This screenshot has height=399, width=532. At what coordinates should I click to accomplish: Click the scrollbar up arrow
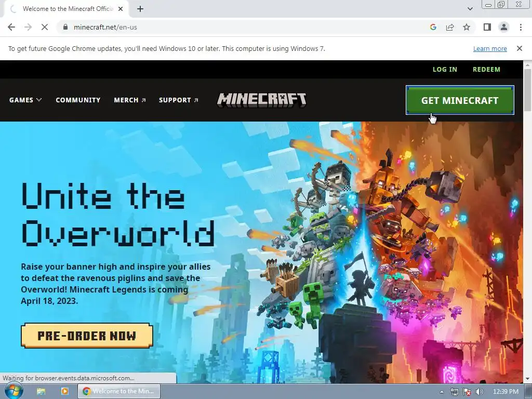[x=528, y=65]
